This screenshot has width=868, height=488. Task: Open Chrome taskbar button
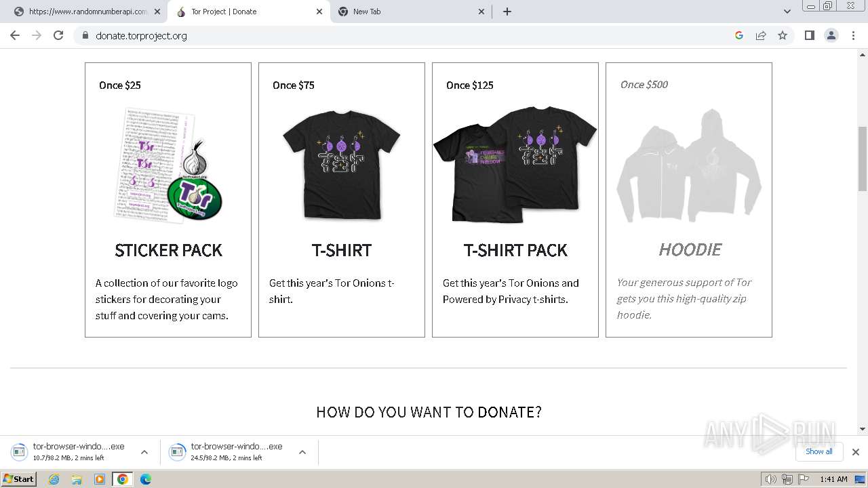tap(123, 479)
